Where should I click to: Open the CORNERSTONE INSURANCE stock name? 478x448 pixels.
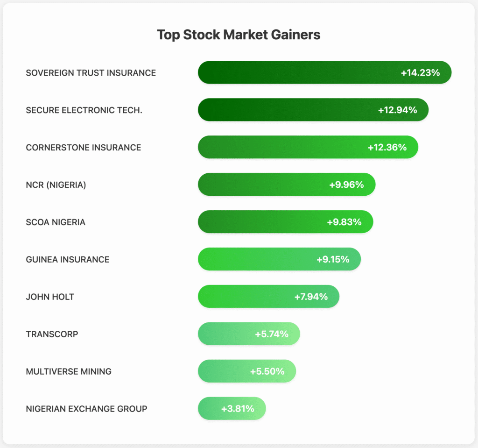pyautogui.click(x=84, y=148)
